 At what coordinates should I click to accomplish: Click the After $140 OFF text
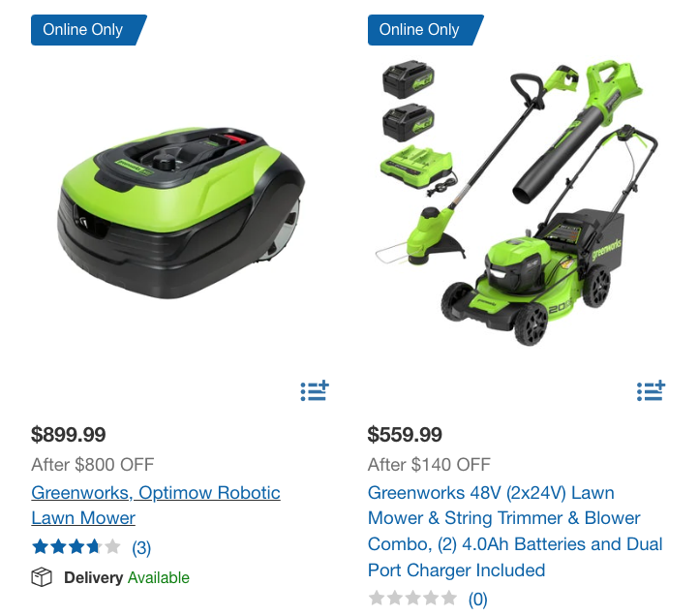[x=429, y=464]
